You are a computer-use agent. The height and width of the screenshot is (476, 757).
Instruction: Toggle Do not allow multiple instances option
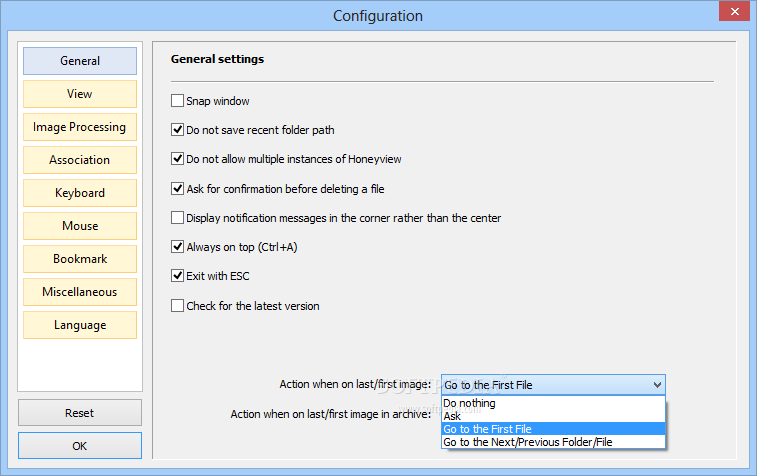click(177, 159)
